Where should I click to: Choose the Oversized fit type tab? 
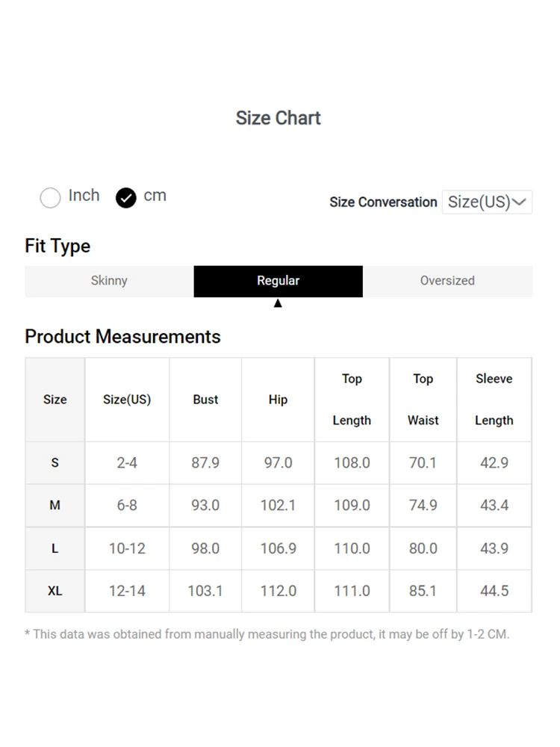(x=447, y=281)
